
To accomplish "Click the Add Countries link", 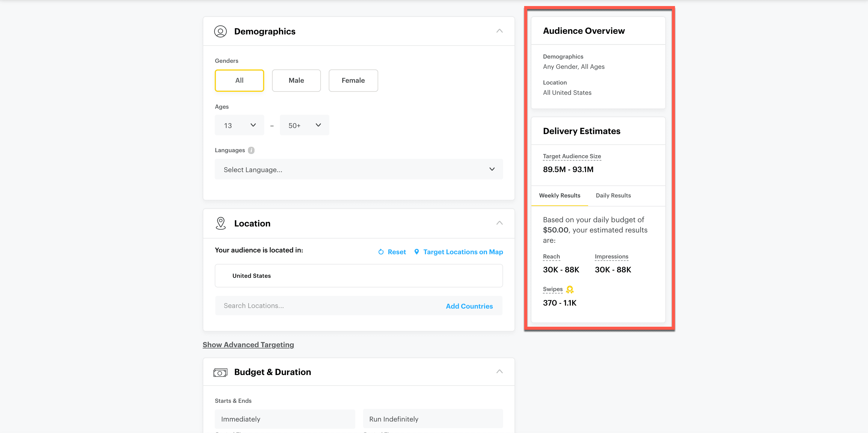I will (469, 306).
